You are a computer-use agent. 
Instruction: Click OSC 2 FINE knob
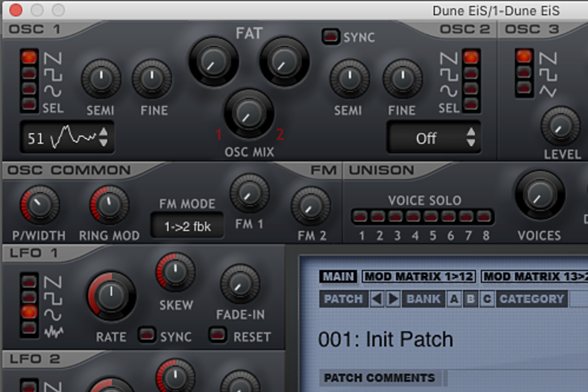pos(403,79)
